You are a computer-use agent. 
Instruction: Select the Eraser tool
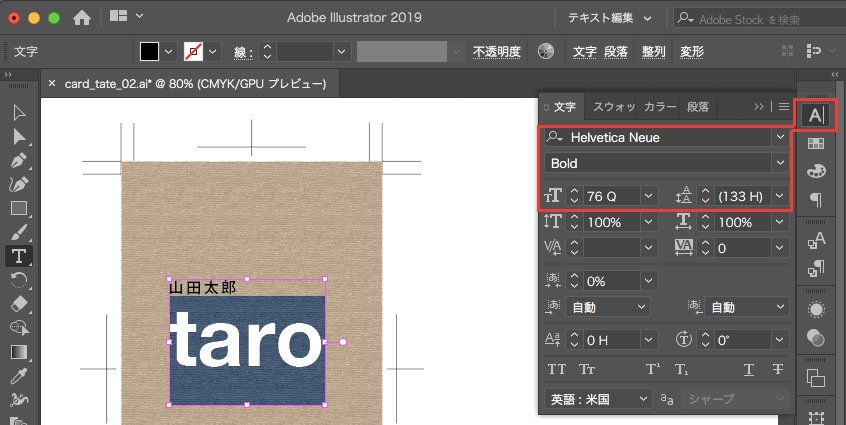pyautogui.click(x=18, y=303)
